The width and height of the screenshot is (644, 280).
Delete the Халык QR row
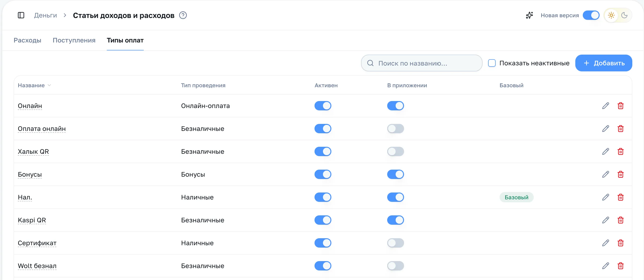620,151
